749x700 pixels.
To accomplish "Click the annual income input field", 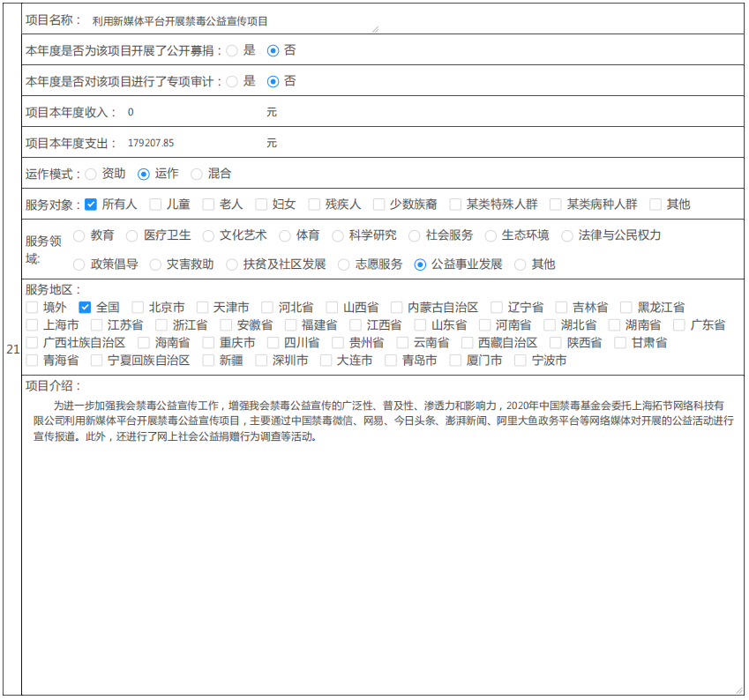I will [x=192, y=113].
